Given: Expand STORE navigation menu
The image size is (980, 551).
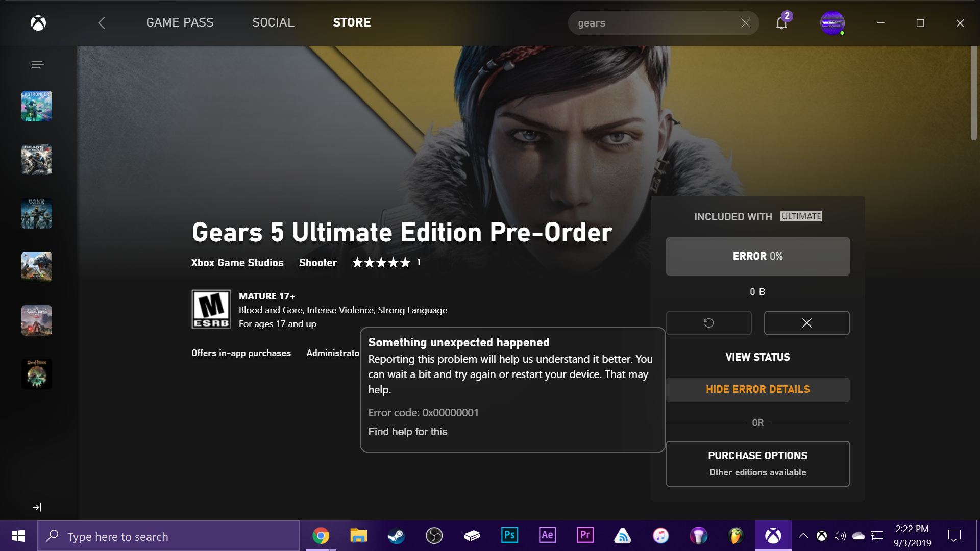Looking at the screenshot, I should pos(351,22).
